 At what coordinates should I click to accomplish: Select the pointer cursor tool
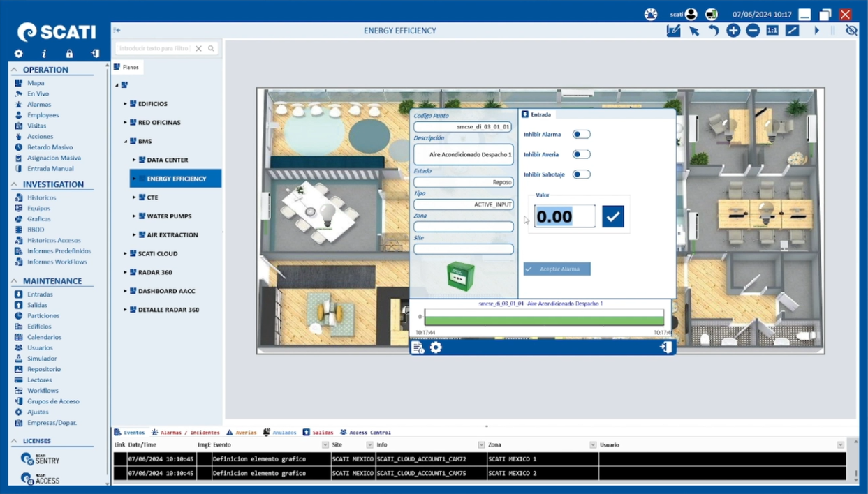(x=693, y=31)
